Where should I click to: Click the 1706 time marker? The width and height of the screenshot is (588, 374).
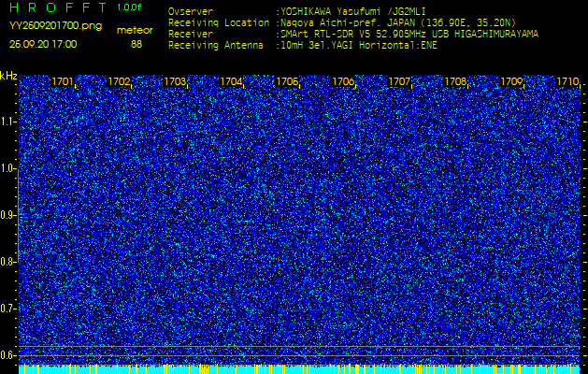click(x=343, y=81)
